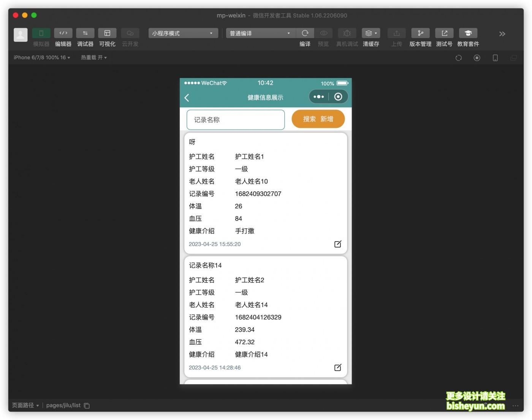
Task: Open the visualization panel
Action: [x=107, y=33]
